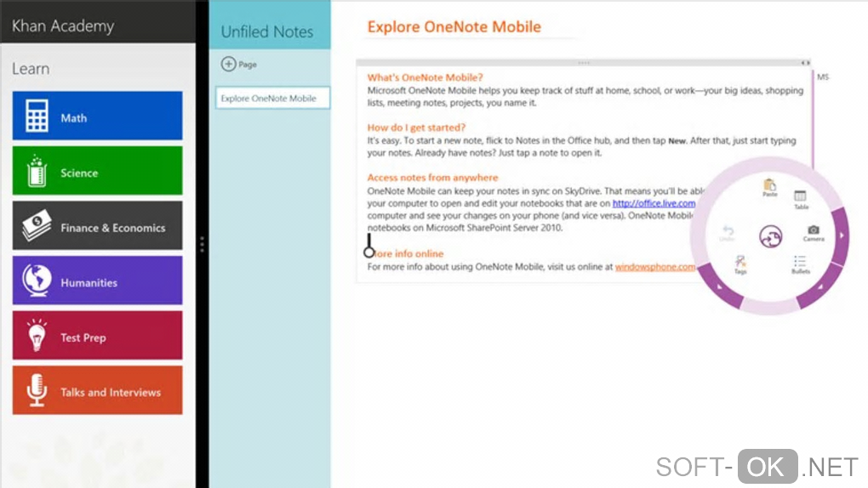The image size is (868, 488).
Task: Choose Paste in the radial menu
Action: (769, 188)
